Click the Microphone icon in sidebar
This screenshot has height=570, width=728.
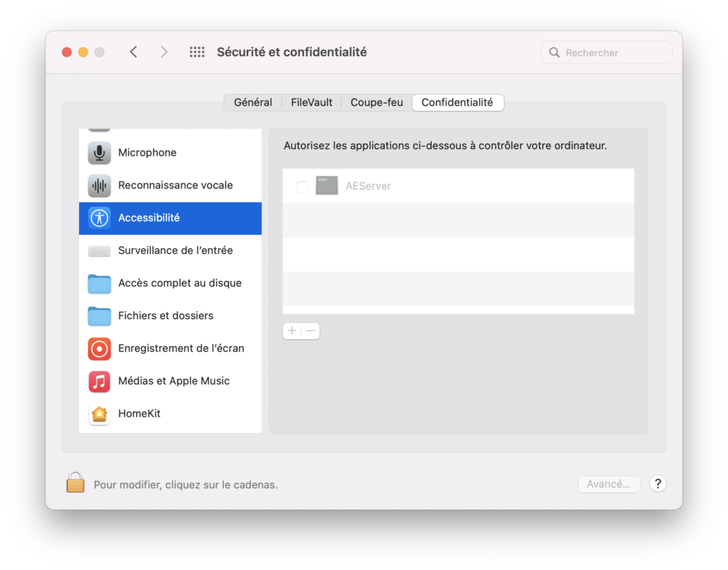(x=100, y=153)
